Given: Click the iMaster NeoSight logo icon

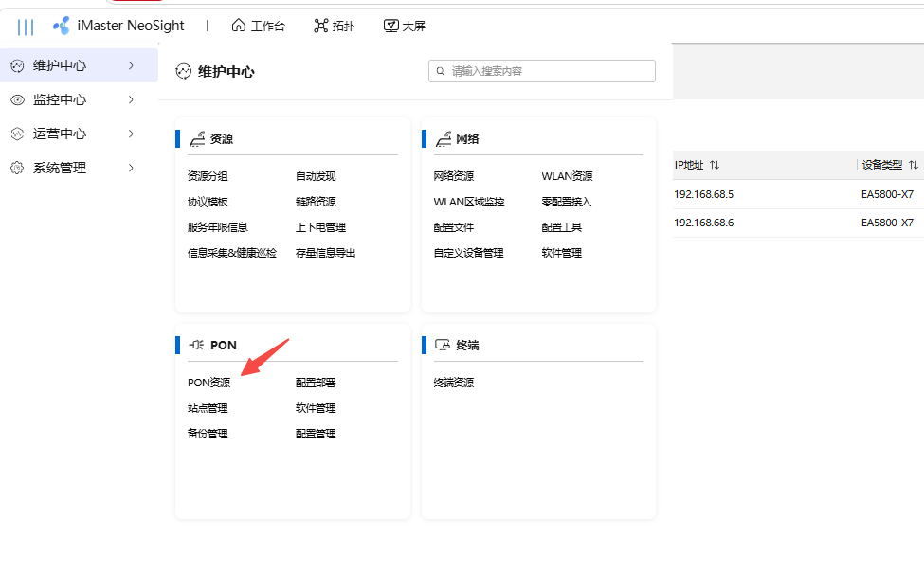Looking at the screenshot, I should pos(62,26).
